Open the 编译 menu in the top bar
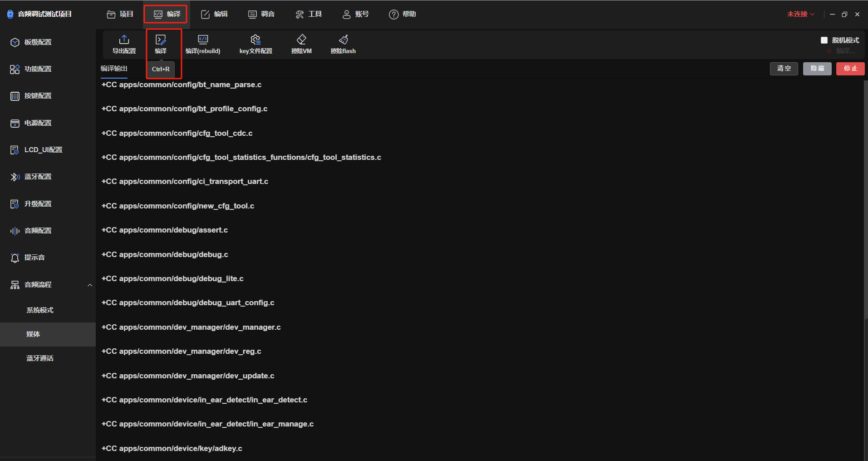The width and height of the screenshot is (868, 461). click(x=167, y=14)
